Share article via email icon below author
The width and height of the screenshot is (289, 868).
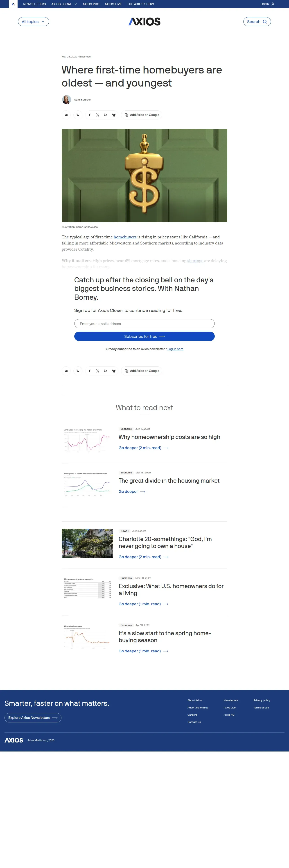[66, 115]
